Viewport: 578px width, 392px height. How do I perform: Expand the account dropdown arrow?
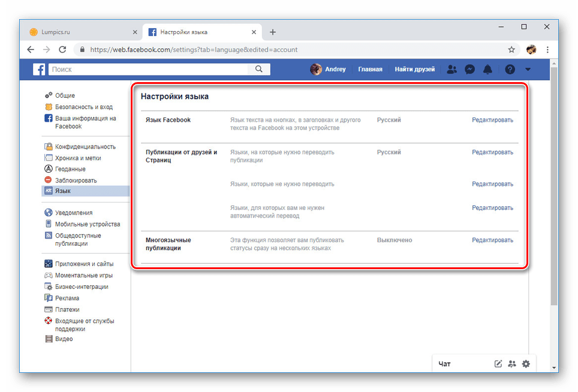(528, 70)
